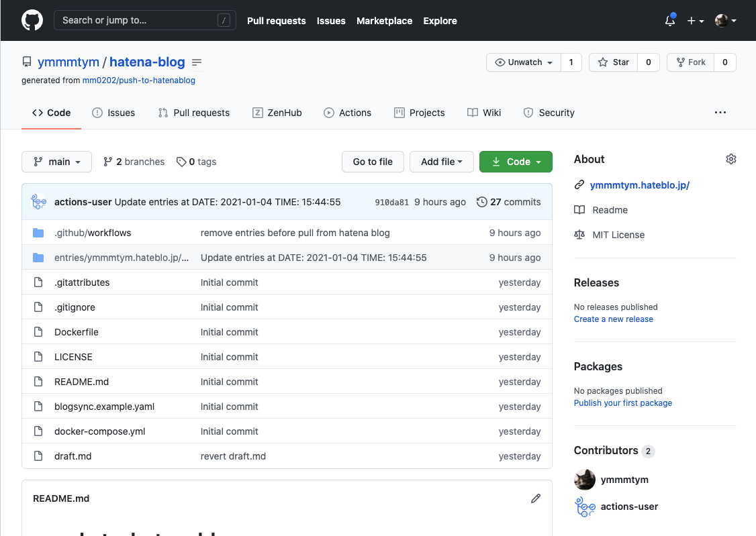Open ymmmtym owner link
756x536 pixels.
pyautogui.click(x=68, y=62)
